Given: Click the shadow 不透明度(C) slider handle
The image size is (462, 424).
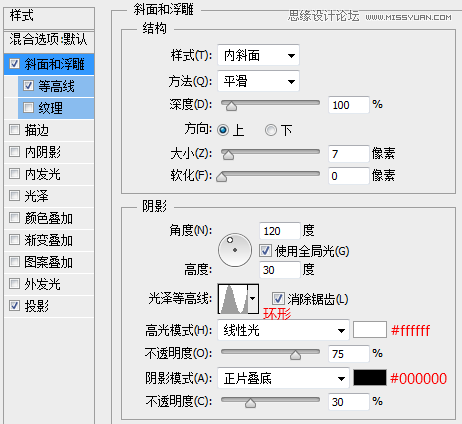Looking at the screenshot, I should (x=250, y=403).
